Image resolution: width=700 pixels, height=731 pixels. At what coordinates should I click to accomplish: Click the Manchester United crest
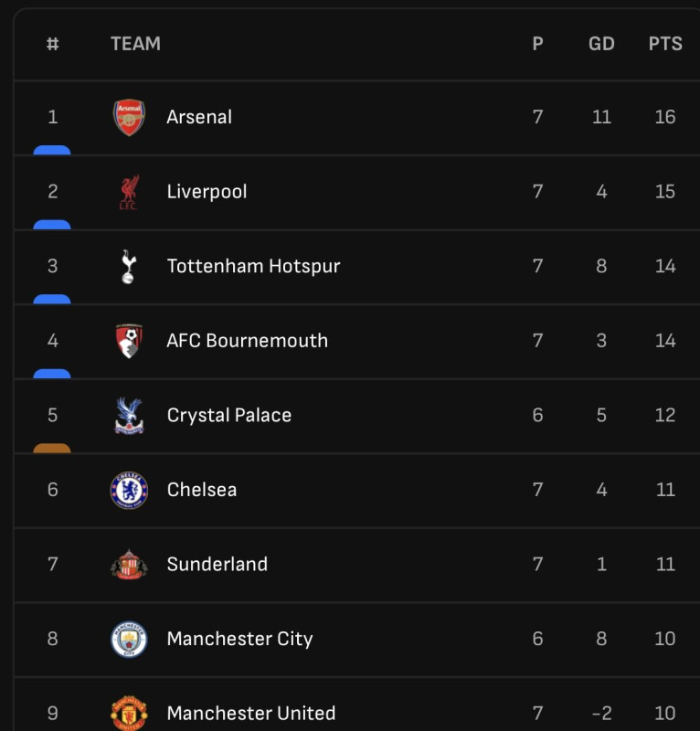coord(129,713)
